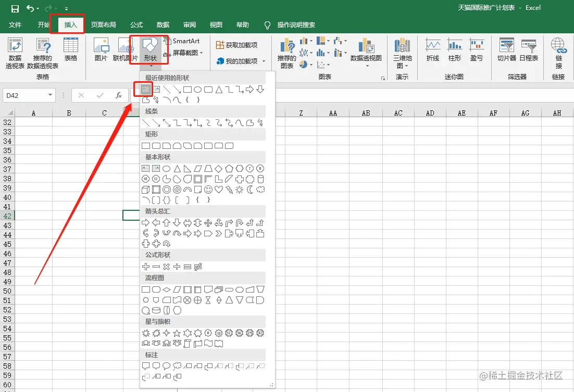Pick the right arrow in block arrows
The width and height of the screenshot is (574, 392).
pyautogui.click(x=146, y=222)
